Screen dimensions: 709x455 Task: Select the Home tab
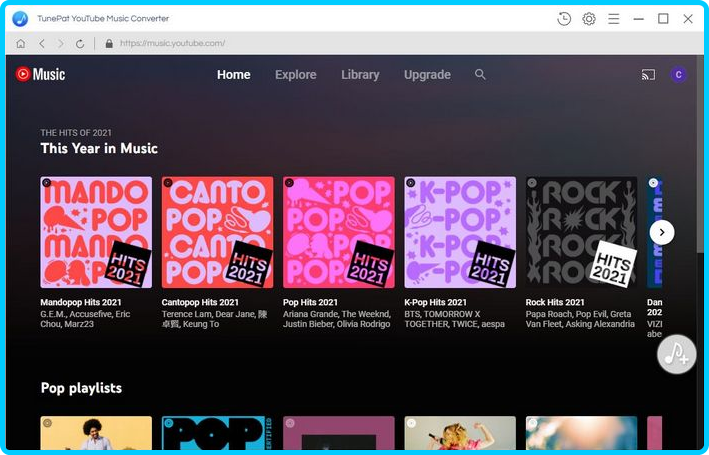click(x=234, y=75)
